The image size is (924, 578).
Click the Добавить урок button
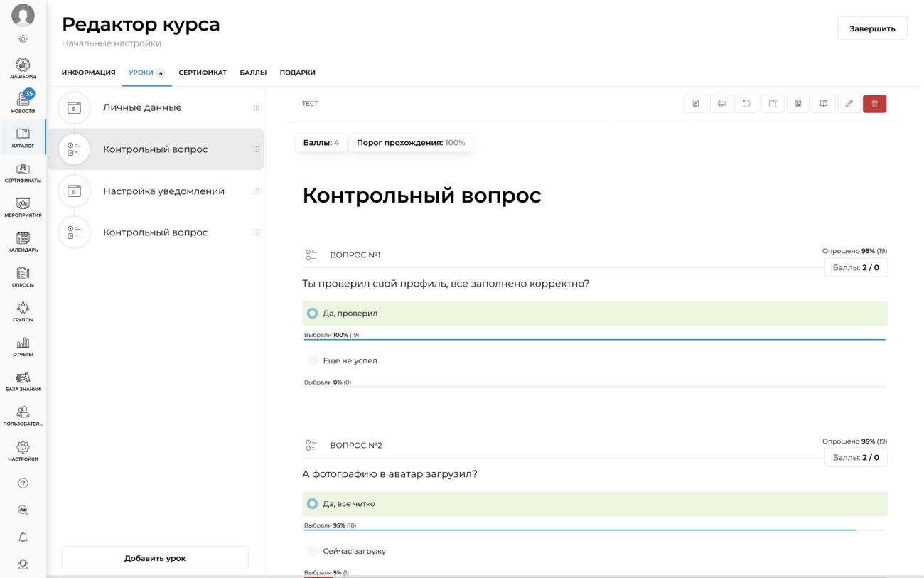[155, 558]
